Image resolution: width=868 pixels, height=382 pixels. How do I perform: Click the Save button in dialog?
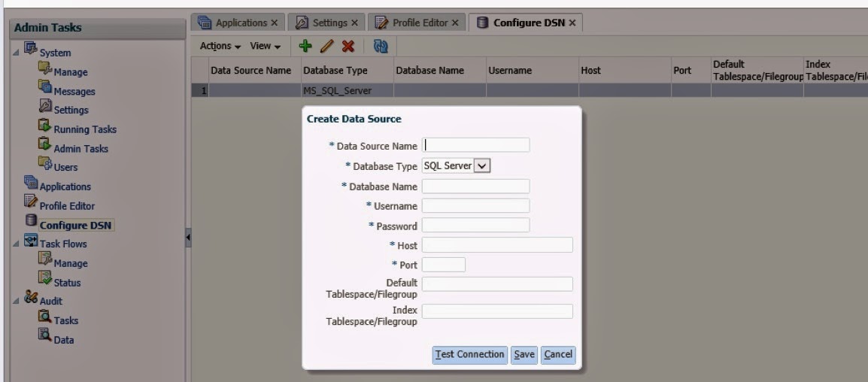tap(524, 355)
